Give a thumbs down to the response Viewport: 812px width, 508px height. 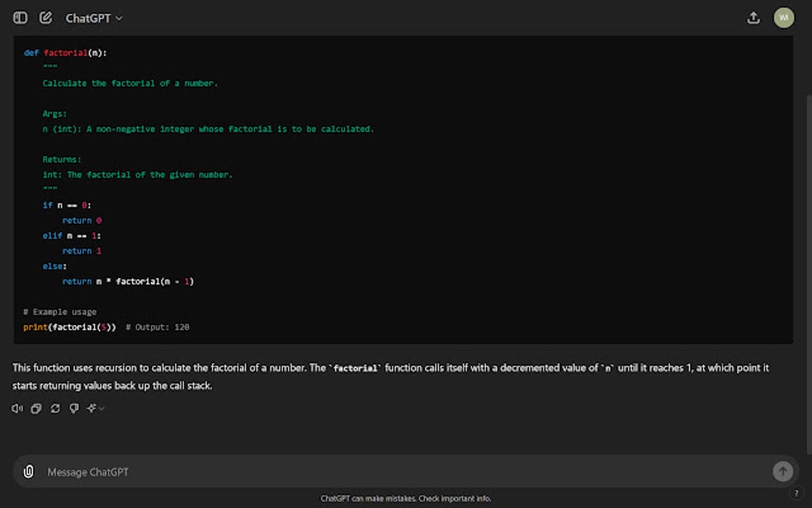pos(74,408)
